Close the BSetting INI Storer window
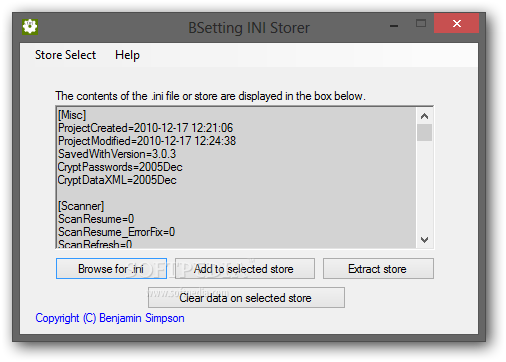This screenshot has width=506, height=362. point(456,23)
